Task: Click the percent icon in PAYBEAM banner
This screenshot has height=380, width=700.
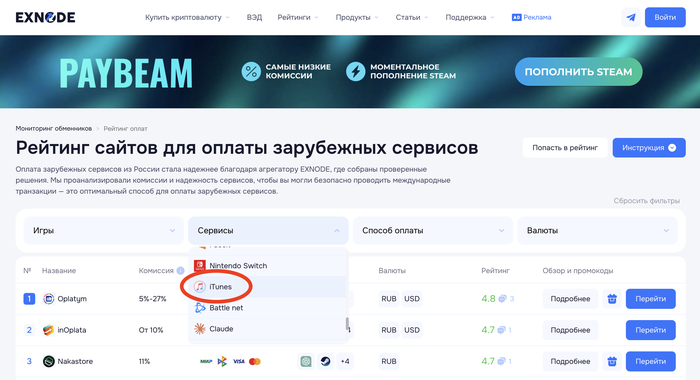Action: pyautogui.click(x=251, y=71)
